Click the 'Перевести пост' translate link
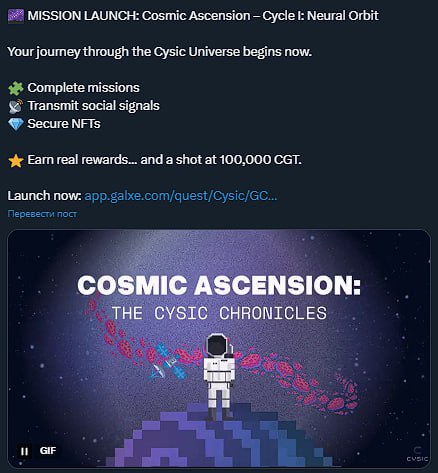438x473 pixels. pyautogui.click(x=42, y=214)
